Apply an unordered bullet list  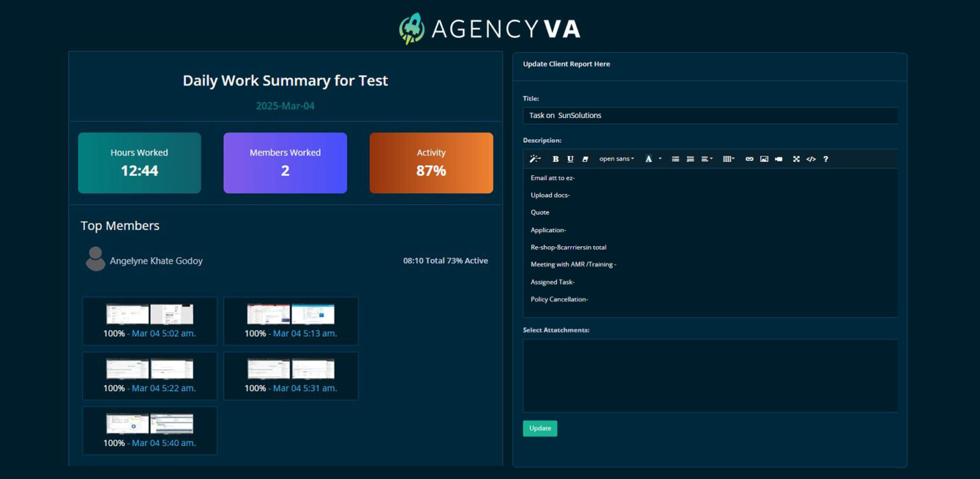click(676, 159)
